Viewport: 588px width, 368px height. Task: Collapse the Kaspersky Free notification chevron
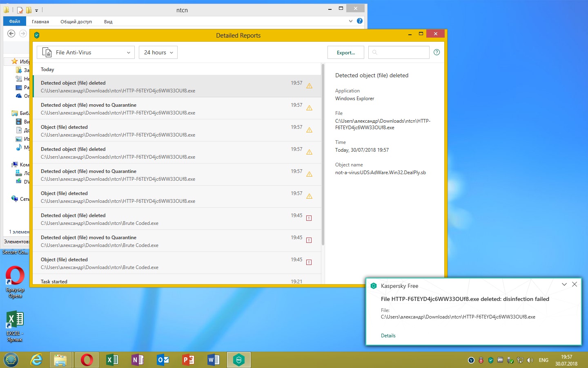click(x=564, y=285)
